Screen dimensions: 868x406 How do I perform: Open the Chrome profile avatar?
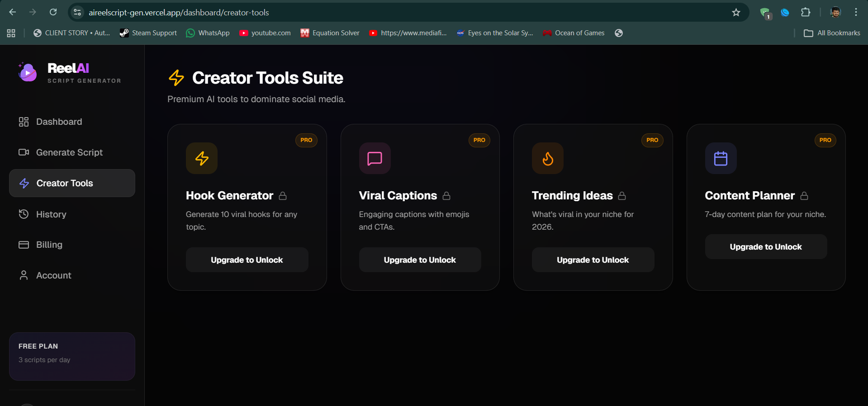(x=835, y=12)
